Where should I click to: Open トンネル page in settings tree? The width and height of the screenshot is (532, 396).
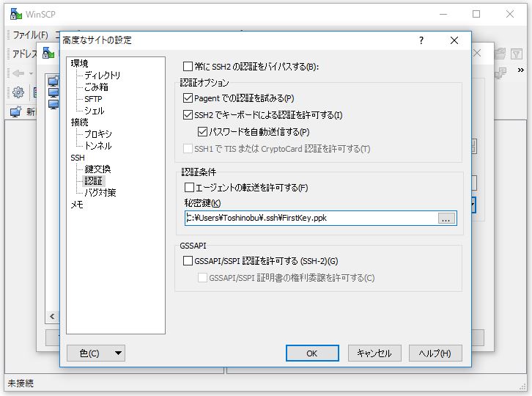point(97,146)
